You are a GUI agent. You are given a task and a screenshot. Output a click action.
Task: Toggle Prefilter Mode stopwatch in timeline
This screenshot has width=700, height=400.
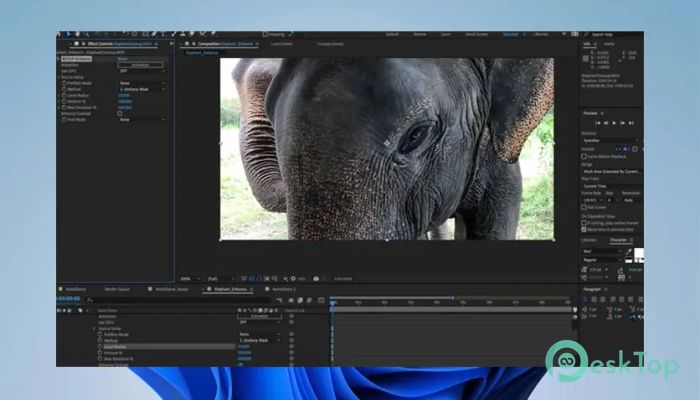(100, 334)
